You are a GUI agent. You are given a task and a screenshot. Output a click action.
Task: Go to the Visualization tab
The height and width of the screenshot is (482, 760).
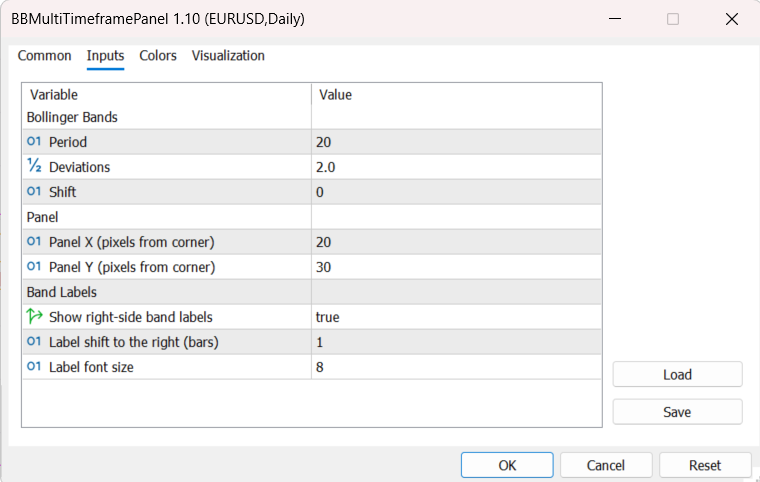click(x=228, y=56)
